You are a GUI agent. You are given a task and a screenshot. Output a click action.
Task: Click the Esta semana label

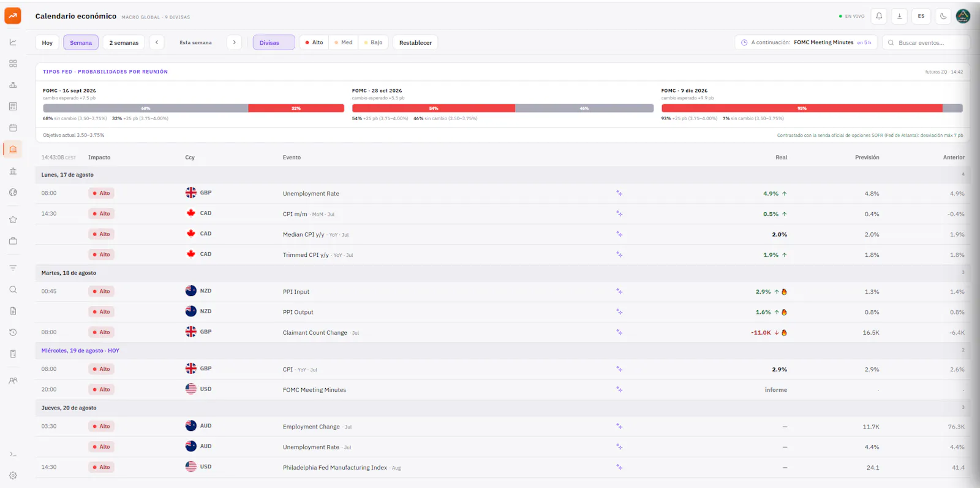(x=195, y=42)
